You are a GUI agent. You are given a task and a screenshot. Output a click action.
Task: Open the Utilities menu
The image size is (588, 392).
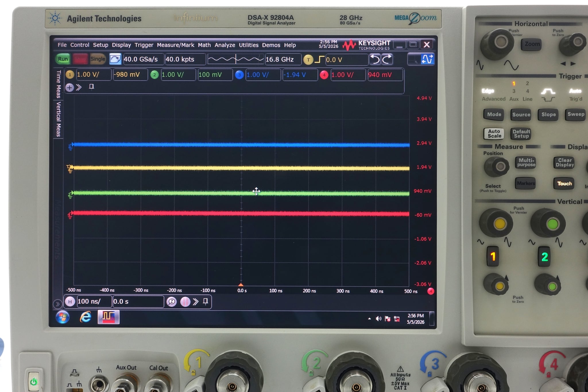pos(249,45)
